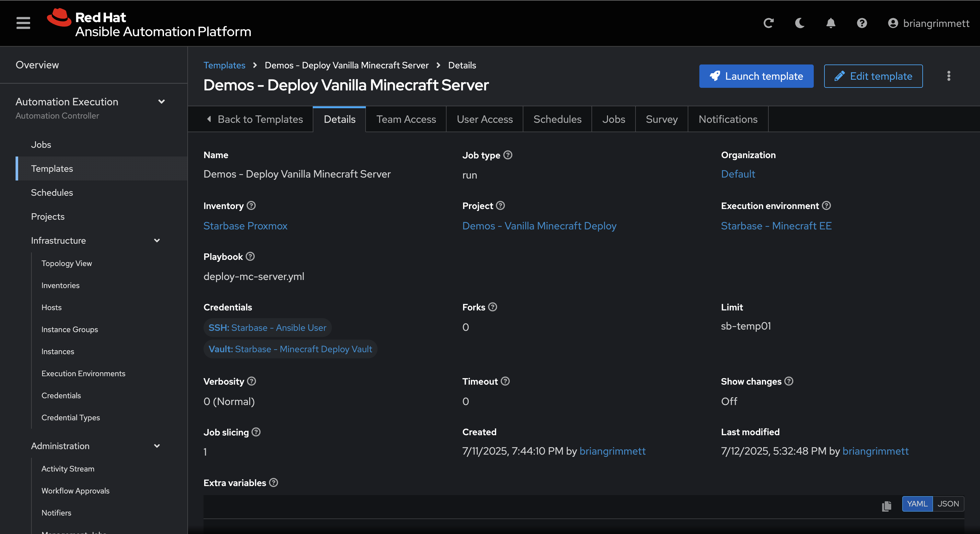The image size is (980, 534).
Task: Collapse Administration section chevron
Action: pos(157,446)
